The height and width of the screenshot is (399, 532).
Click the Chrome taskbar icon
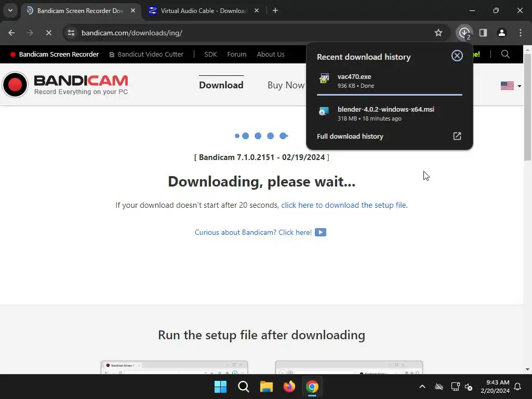tap(312, 387)
